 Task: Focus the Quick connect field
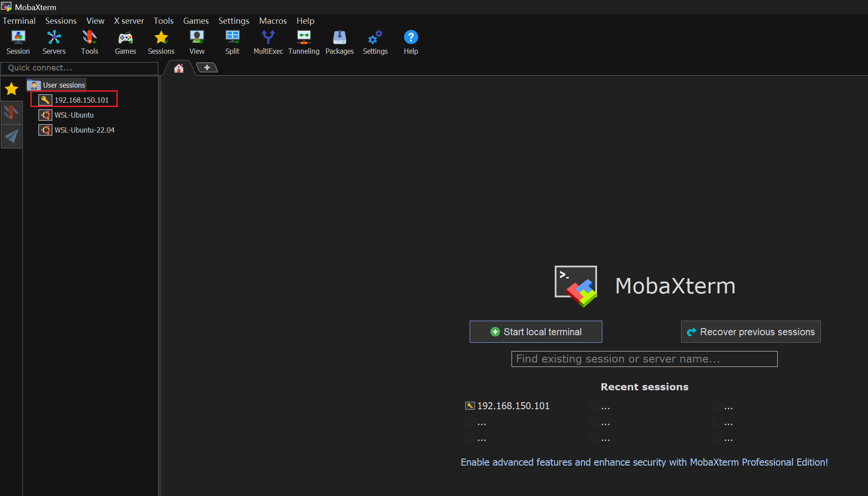[79, 68]
